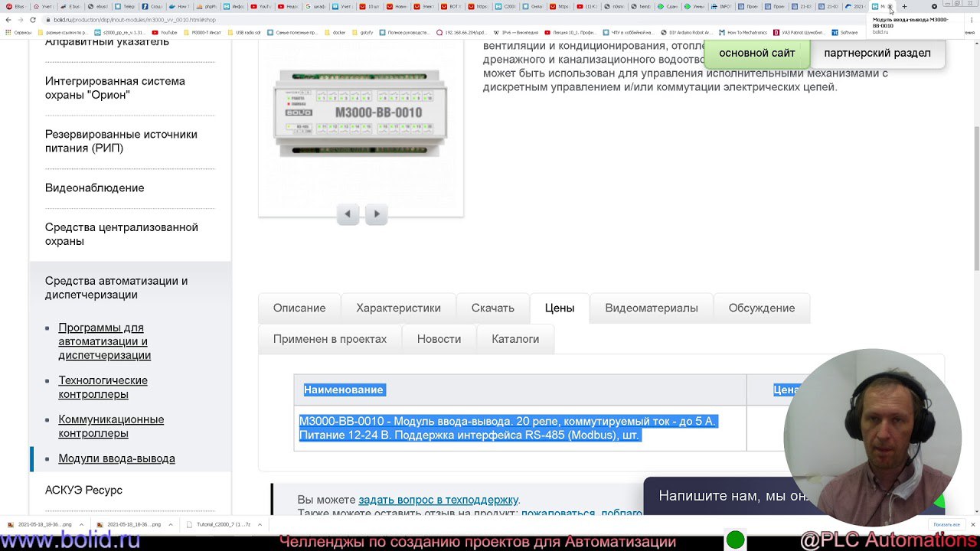
Task: Open Видеонаблюдение category
Action: click(x=95, y=188)
